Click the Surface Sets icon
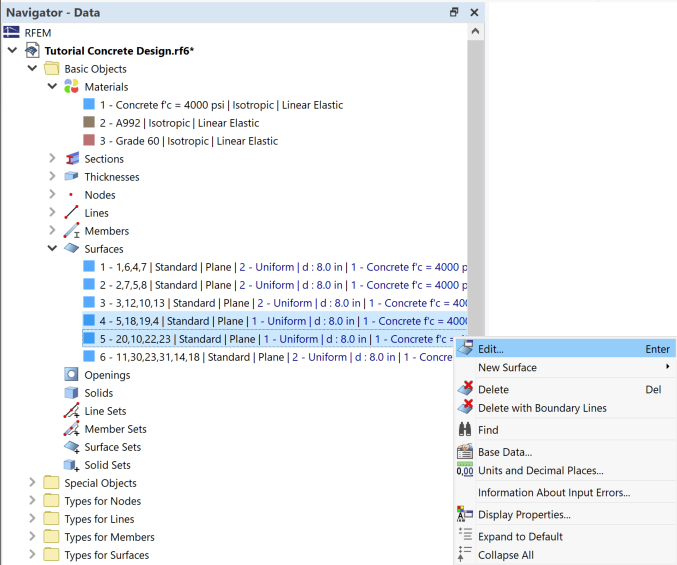 click(72, 447)
